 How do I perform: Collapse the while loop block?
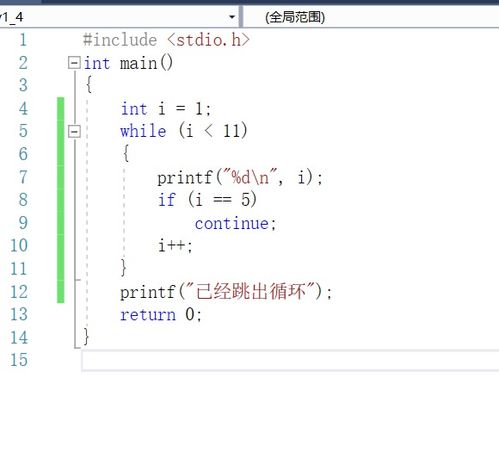tap(74, 131)
